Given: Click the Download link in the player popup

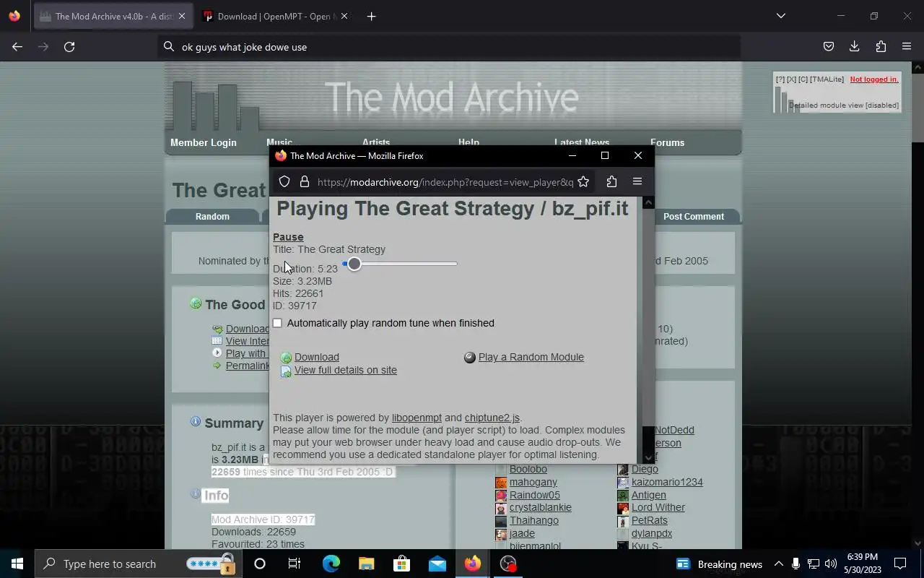Looking at the screenshot, I should [317, 357].
